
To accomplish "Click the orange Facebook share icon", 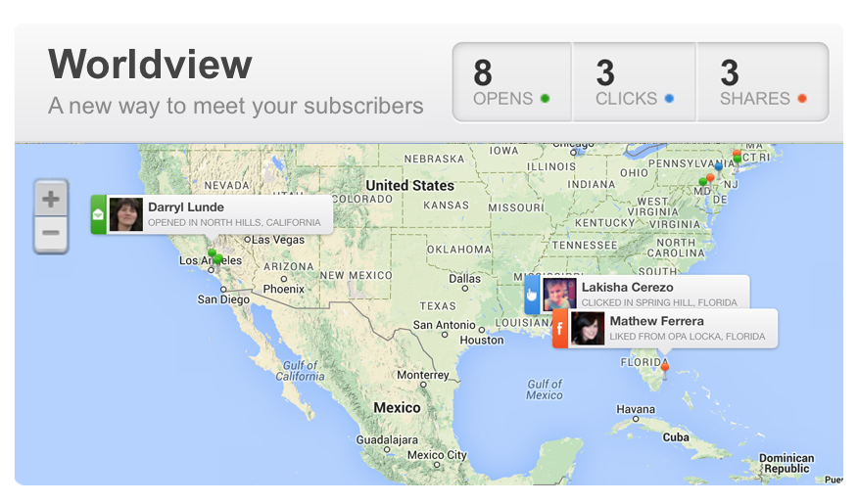I will 560,329.
